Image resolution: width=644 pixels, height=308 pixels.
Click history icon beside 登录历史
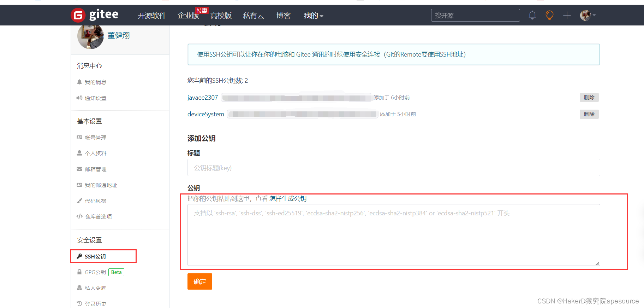pyautogui.click(x=79, y=304)
